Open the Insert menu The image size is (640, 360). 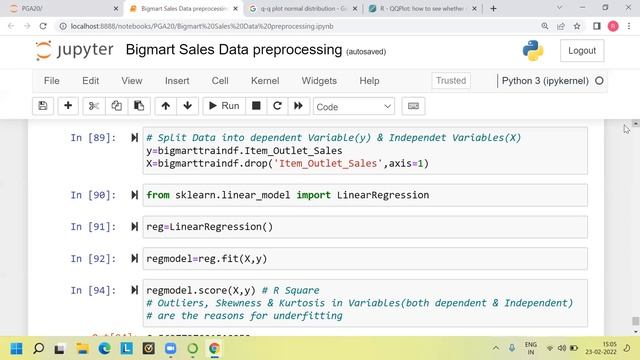click(x=177, y=81)
